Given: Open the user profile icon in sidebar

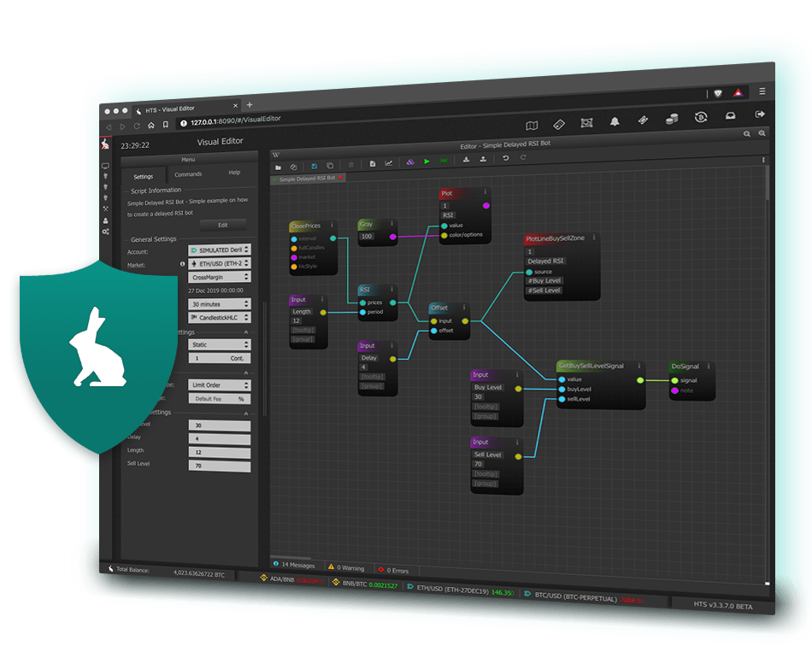Looking at the screenshot, I should (x=106, y=220).
